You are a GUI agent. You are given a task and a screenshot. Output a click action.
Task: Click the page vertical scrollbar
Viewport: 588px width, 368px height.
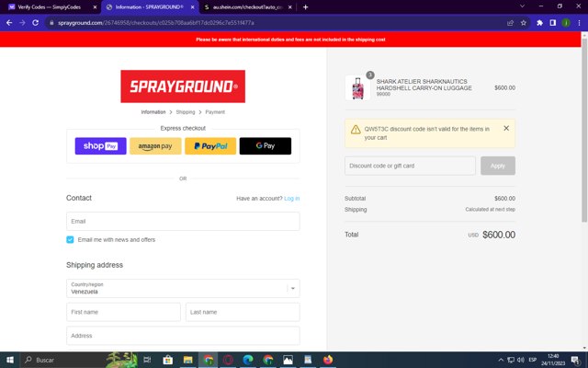coord(584,130)
